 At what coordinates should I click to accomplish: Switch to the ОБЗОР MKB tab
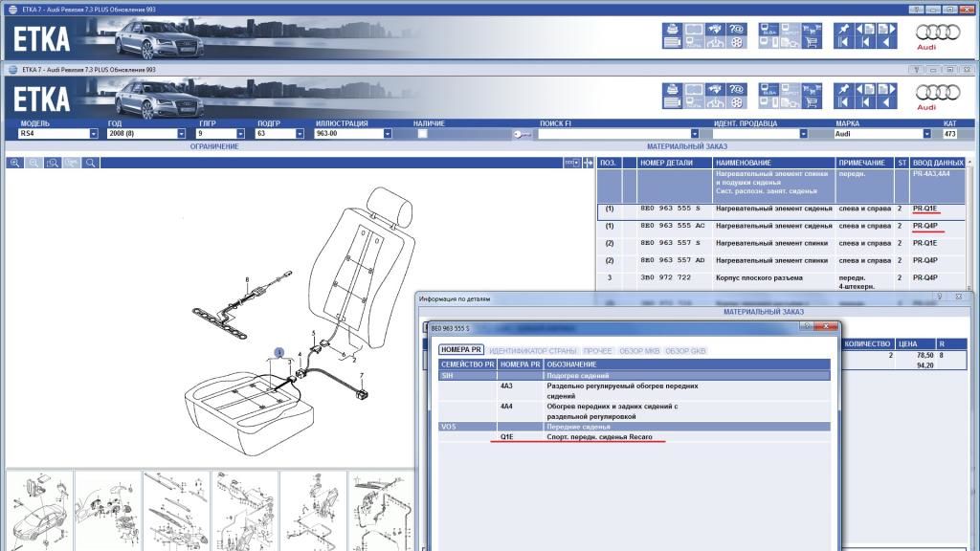[639, 351]
